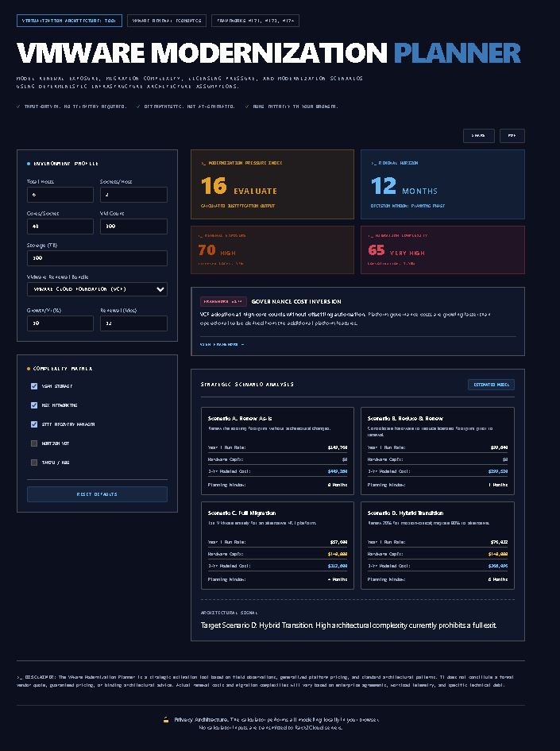Enable the Tanzu / K8s checkbox

(x=34, y=463)
